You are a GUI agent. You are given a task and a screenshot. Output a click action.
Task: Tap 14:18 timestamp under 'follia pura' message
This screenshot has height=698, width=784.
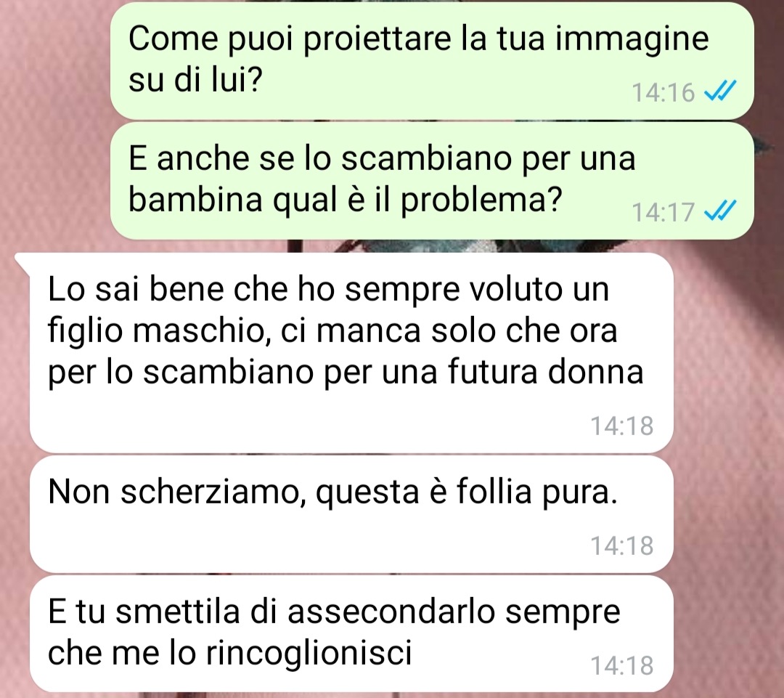pos(622,545)
